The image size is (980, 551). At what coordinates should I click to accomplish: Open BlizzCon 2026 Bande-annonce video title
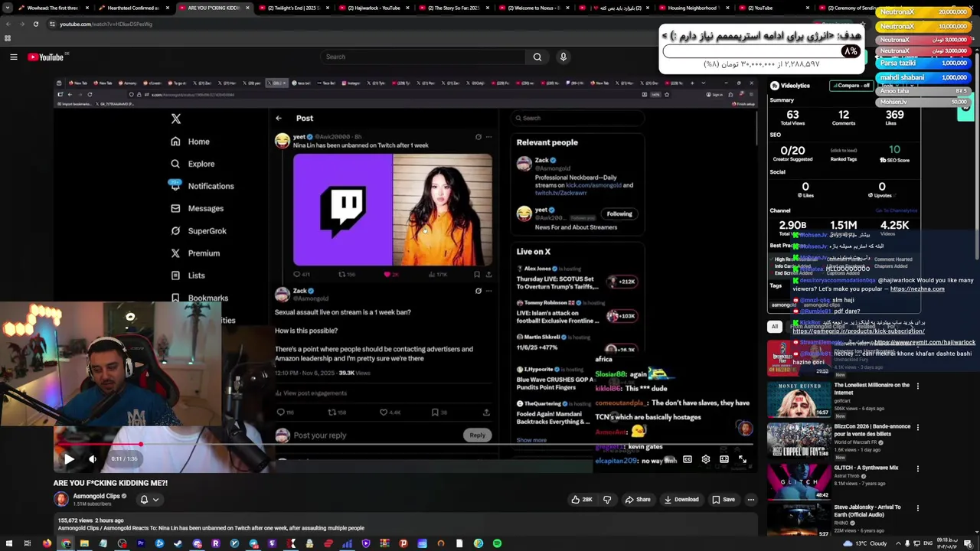pos(872,430)
